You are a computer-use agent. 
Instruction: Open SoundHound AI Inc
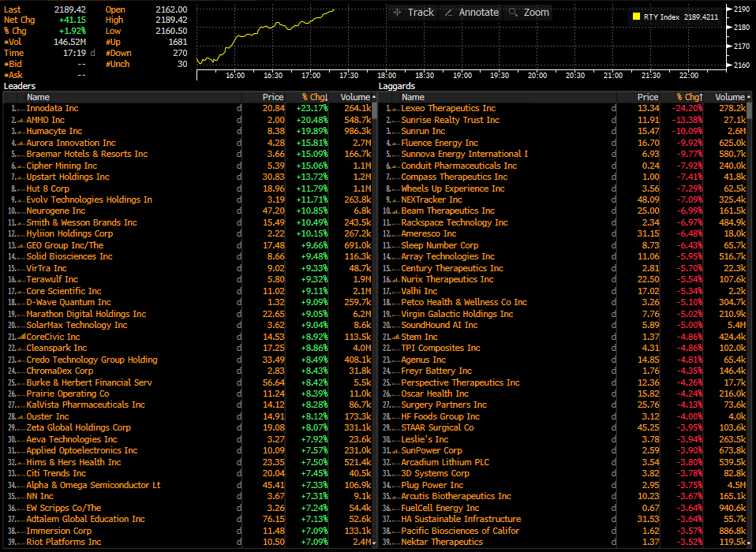[x=440, y=325]
